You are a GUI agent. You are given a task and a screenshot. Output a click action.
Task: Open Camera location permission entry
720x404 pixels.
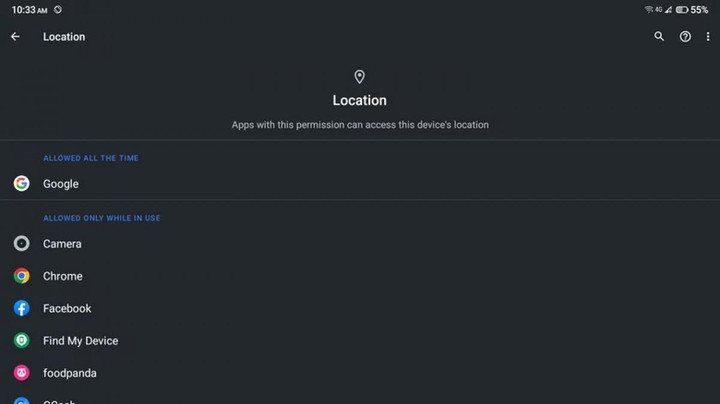(x=360, y=243)
